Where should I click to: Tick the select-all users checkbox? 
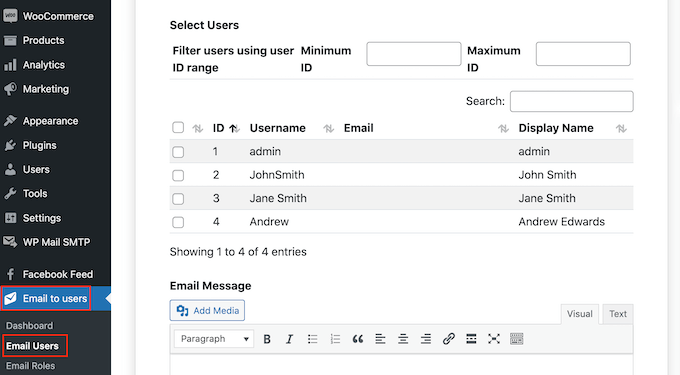[x=178, y=127]
